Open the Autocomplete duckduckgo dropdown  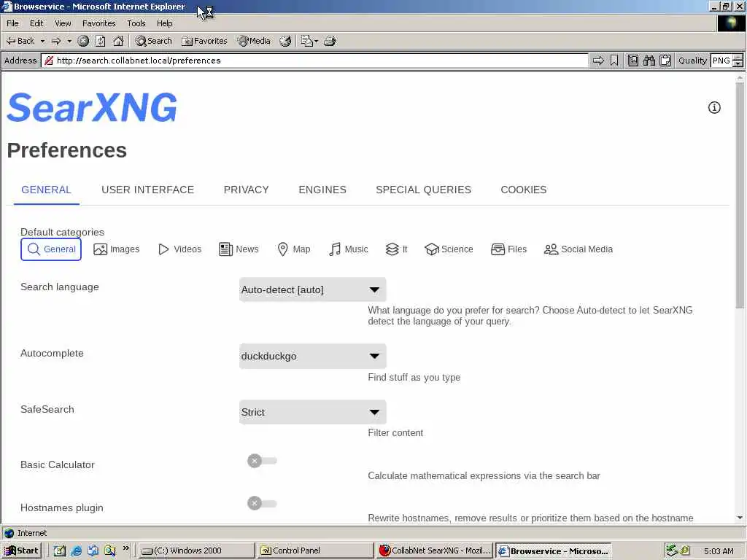pos(312,356)
